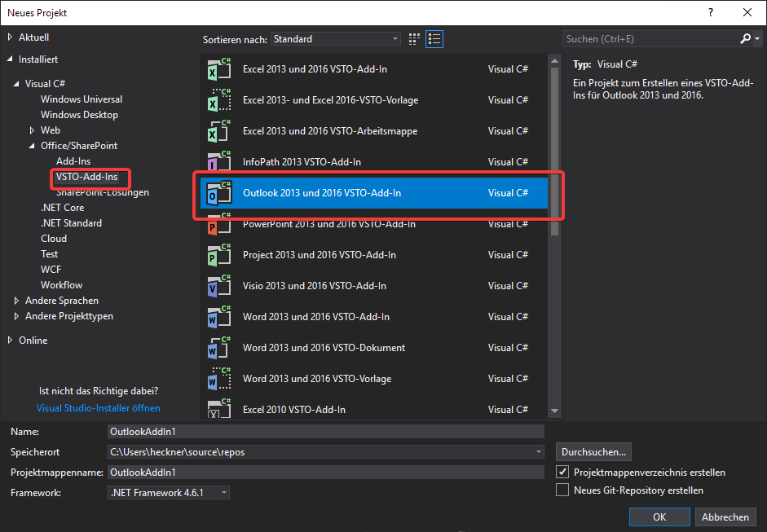Click the Excel 2010 VSTO-Add-In icon
Viewport: 767px width, 532px height.
point(218,409)
